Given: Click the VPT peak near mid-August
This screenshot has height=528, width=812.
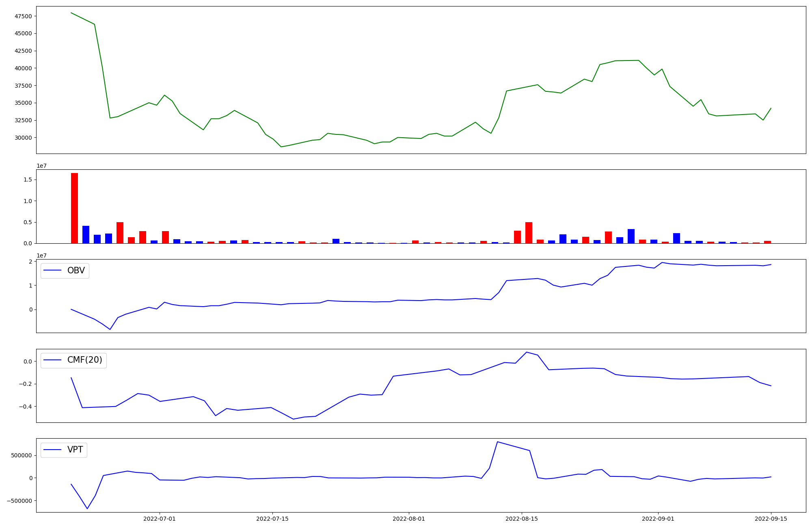Looking at the screenshot, I should pyautogui.click(x=497, y=442).
